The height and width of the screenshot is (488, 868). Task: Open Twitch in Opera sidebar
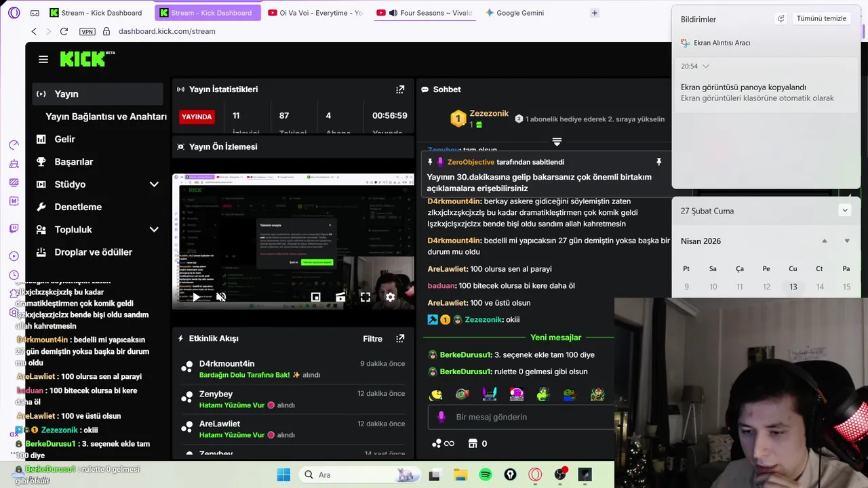point(14,228)
